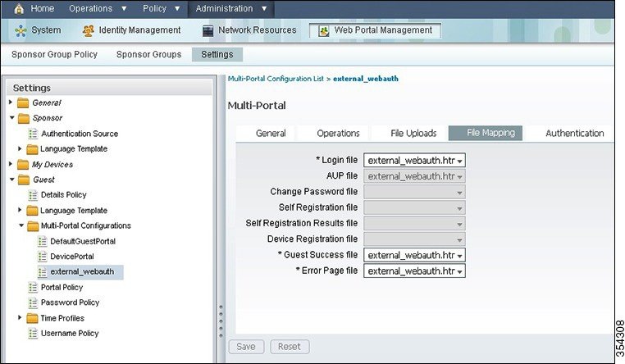Click the Portal Policy list icon
The width and height of the screenshot is (625, 364).
(x=33, y=288)
